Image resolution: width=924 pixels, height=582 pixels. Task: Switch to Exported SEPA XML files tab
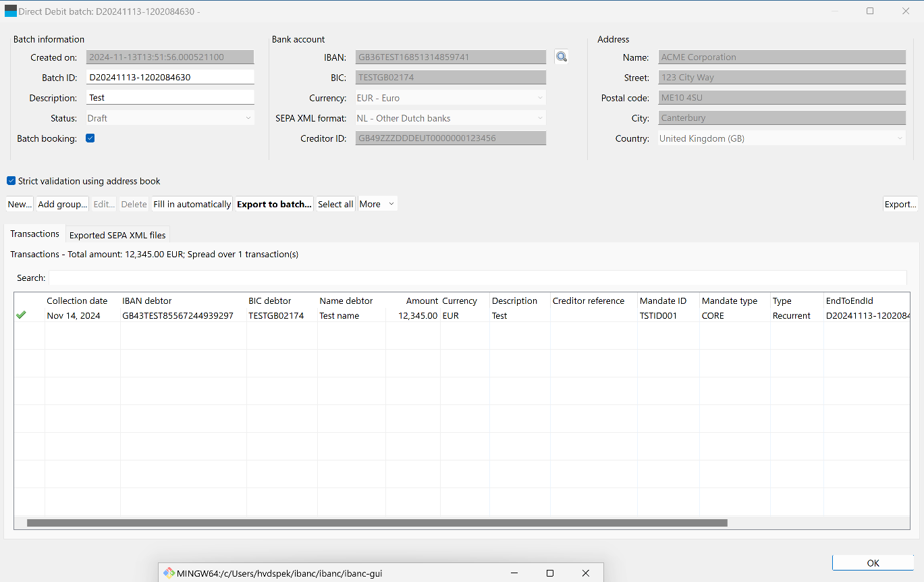pos(117,235)
